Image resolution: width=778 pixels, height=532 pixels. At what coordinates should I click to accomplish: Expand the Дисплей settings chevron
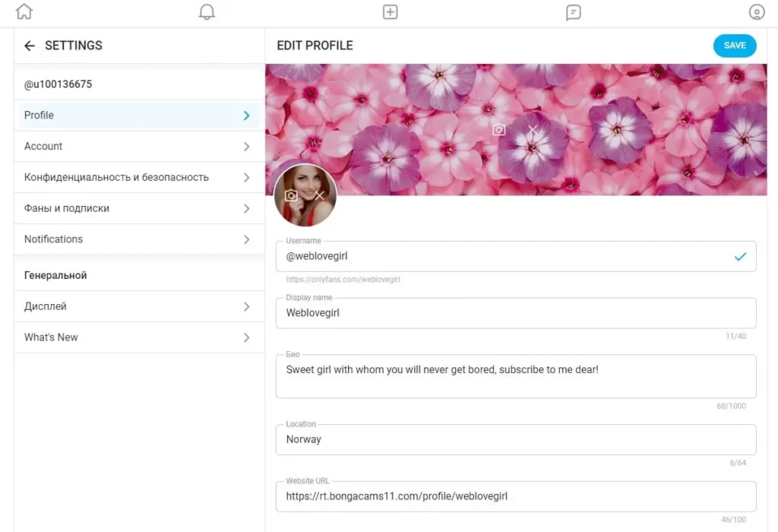(x=247, y=307)
